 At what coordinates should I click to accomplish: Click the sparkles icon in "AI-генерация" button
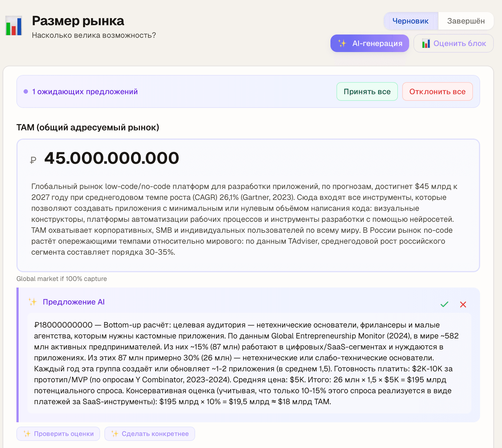[x=342, y=43]
